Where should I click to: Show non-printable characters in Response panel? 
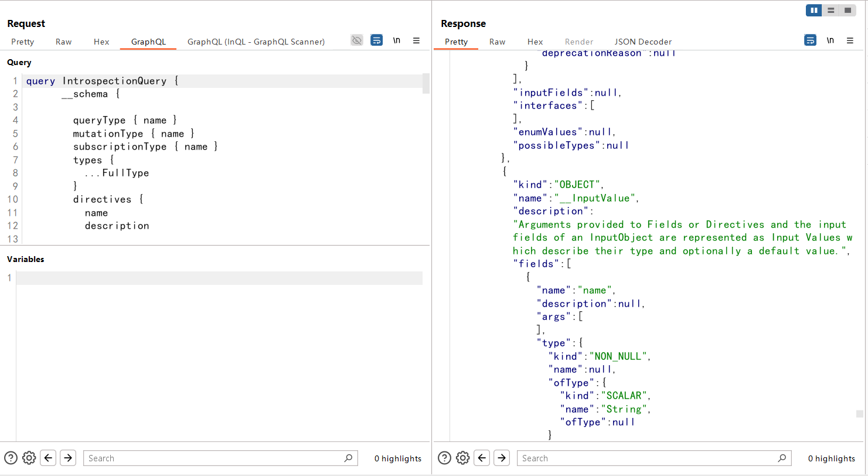[x=830, y=40]
